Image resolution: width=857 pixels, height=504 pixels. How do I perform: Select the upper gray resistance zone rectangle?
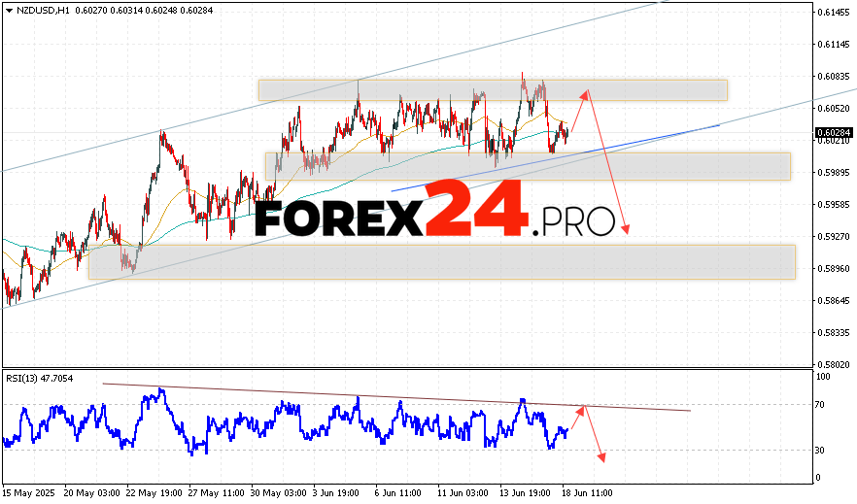tap(493, 89)
